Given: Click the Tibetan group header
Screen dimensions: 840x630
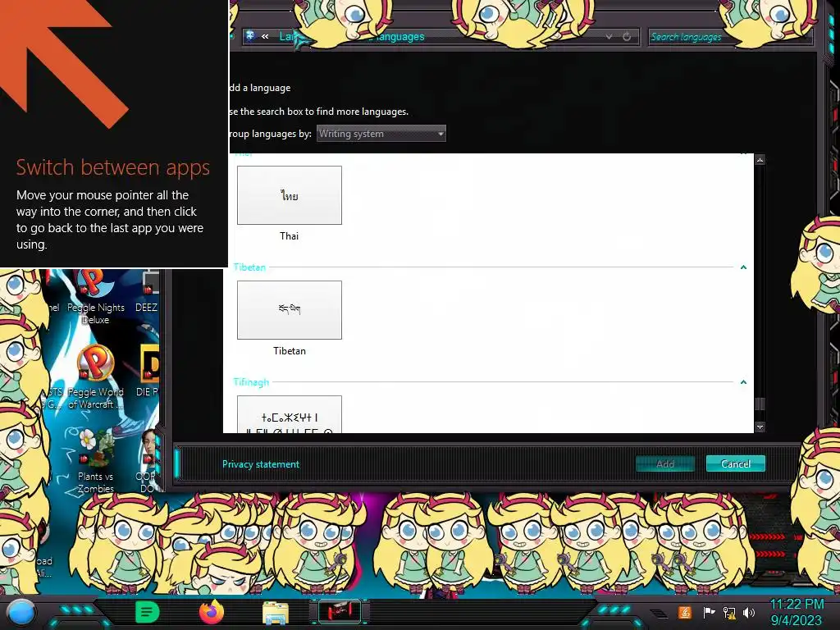Looking at the screenshot, I should [249, 267].
